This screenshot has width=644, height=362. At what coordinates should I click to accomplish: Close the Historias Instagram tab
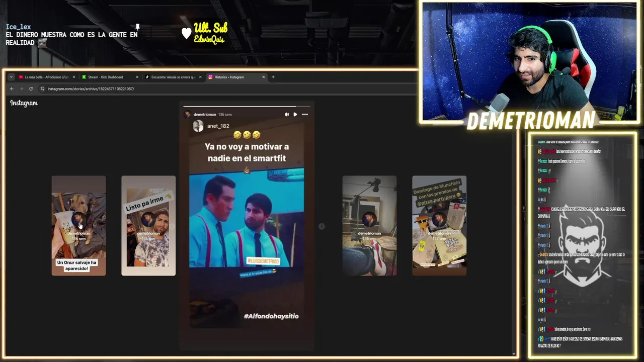264,77
